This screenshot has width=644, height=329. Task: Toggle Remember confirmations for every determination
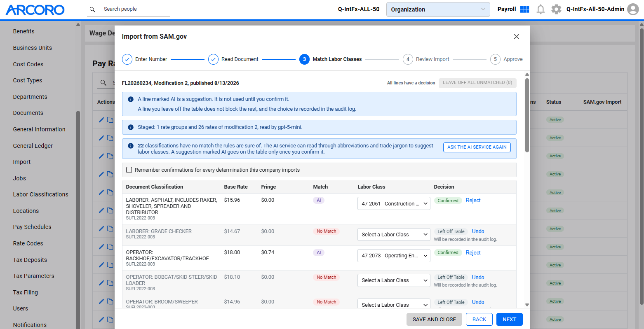(129, 170)
